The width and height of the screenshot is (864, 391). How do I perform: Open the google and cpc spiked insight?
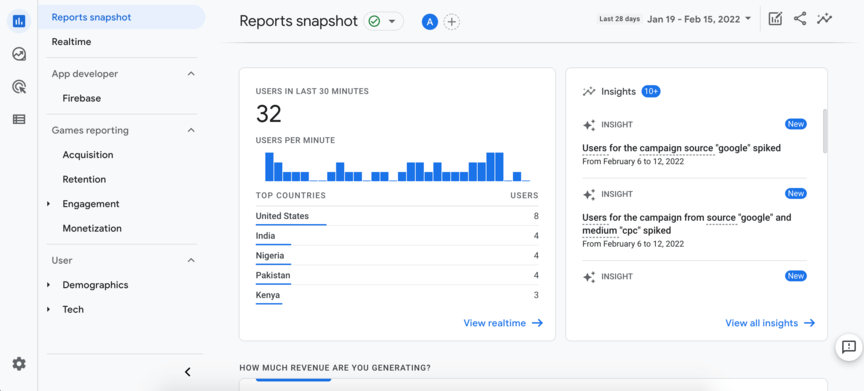click(x=687, y=224)
